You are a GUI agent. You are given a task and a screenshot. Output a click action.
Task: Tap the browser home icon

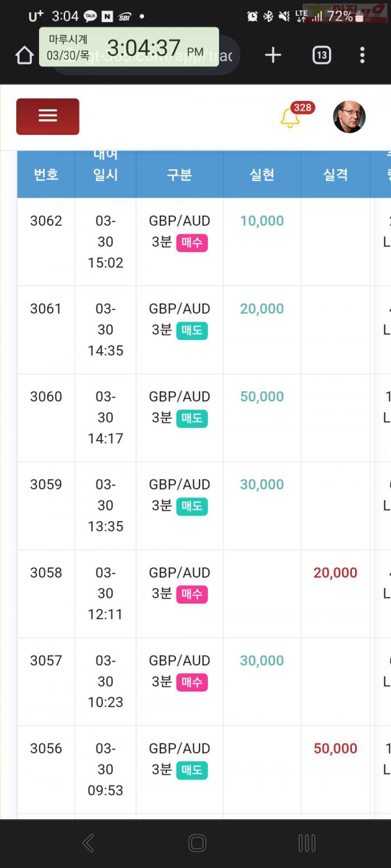pos(24,55)
